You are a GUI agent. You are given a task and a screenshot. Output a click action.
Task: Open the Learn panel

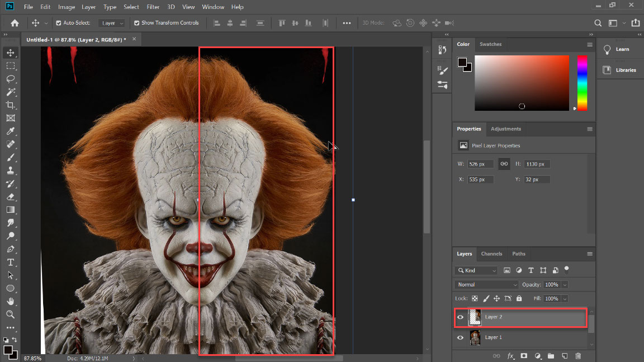617,49
